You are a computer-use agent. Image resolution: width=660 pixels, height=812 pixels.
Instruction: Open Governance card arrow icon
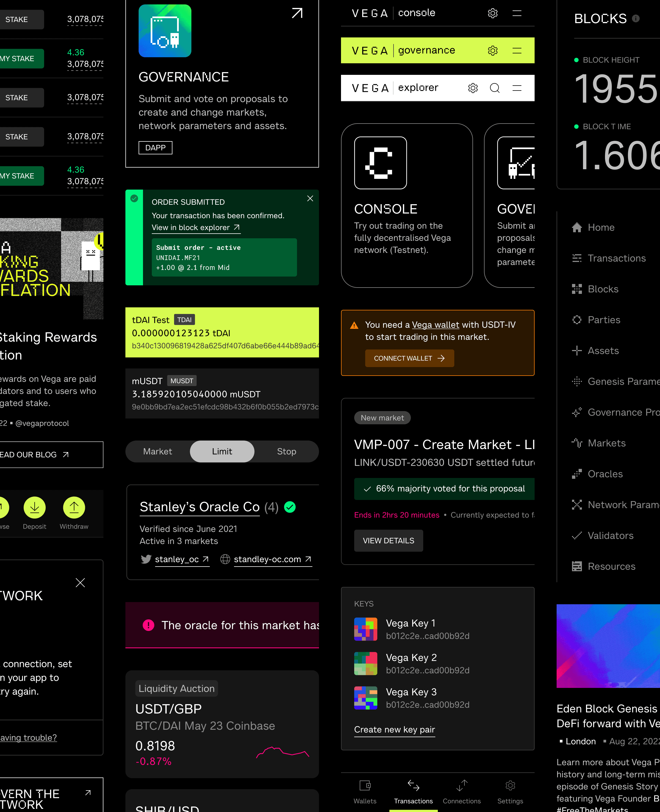click(297, 13)
